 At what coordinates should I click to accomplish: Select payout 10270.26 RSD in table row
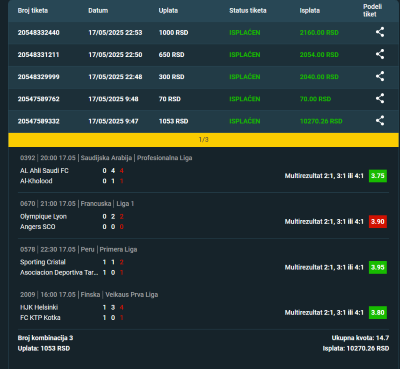pos(321,121)
